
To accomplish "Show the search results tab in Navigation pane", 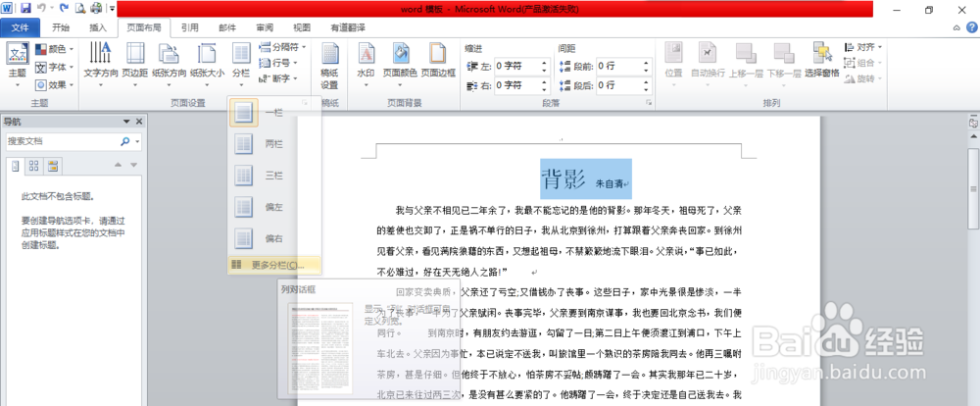I will pyautogui.click(x=53, y=166).
